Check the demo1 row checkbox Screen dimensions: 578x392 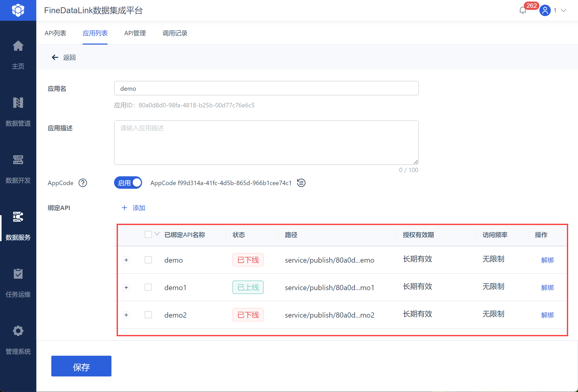pyautogui.click(x=148, y=287)
